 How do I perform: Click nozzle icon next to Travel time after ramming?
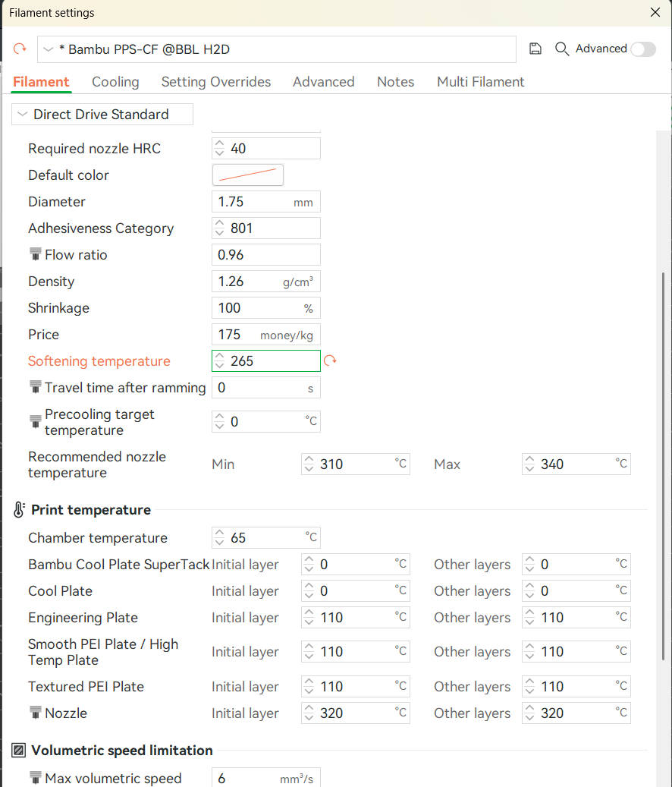click(35, 387)
